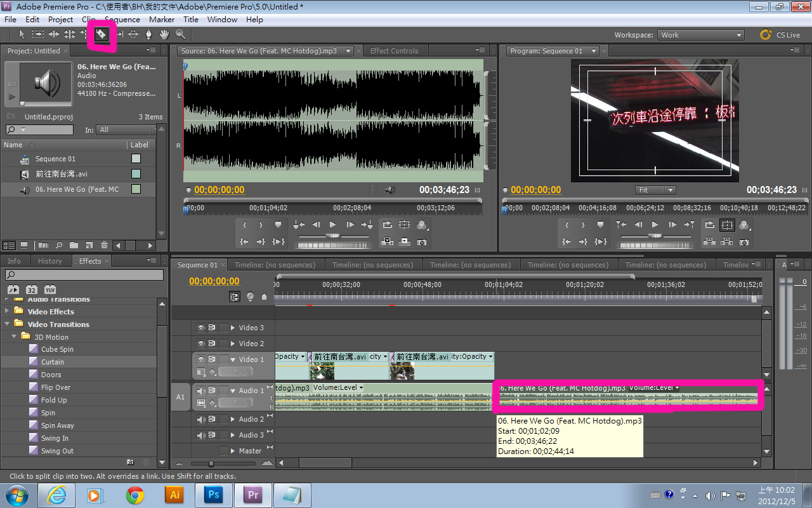Viewport: 812px width, 508px height.
Task: Click Delete trash icon in Project panel
Action: coord(104,245)
